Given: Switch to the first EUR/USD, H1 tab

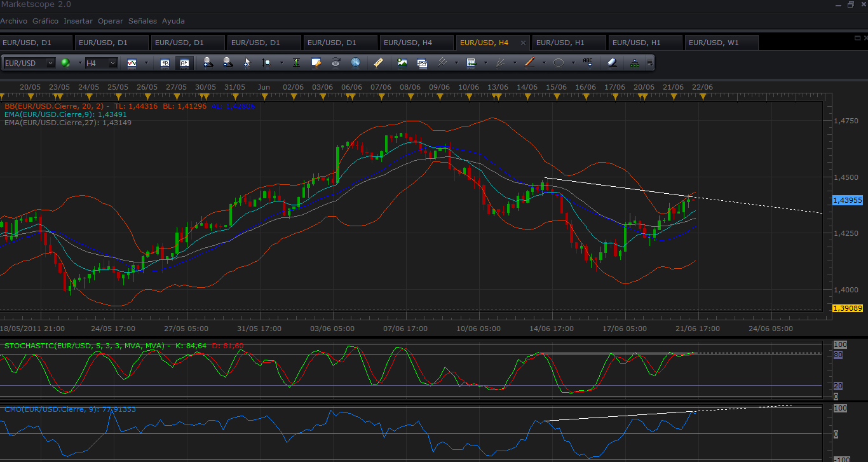Looking at the screenshot, I should pyautogui.click(x=568, y=43).
